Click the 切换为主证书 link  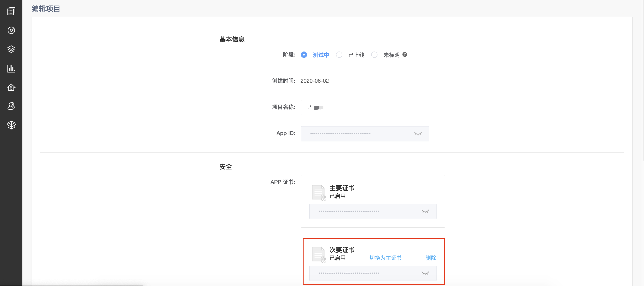[x=385, y=258]
